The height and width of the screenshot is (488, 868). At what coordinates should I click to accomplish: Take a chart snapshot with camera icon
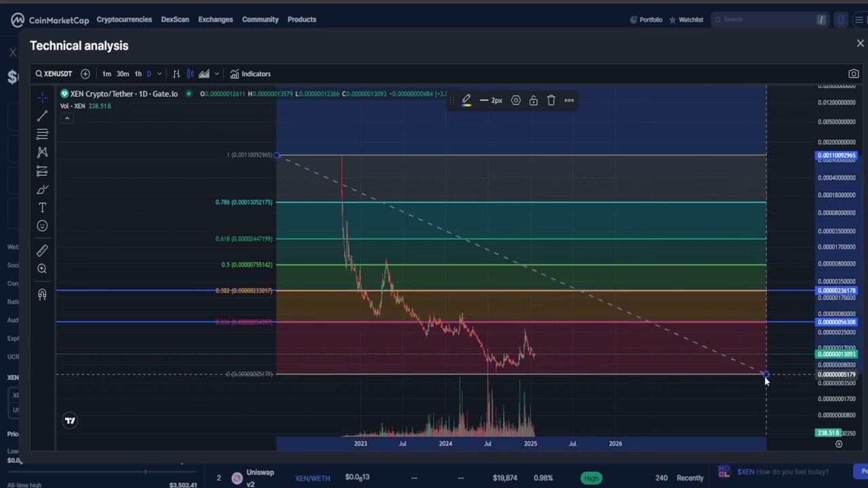(x=854, y=74)
